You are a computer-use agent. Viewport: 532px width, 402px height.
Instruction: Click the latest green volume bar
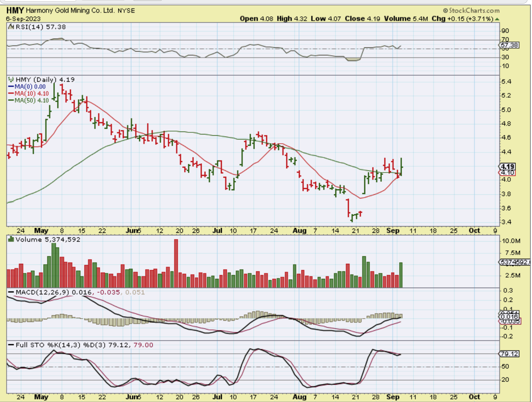(x=401, y=275)
